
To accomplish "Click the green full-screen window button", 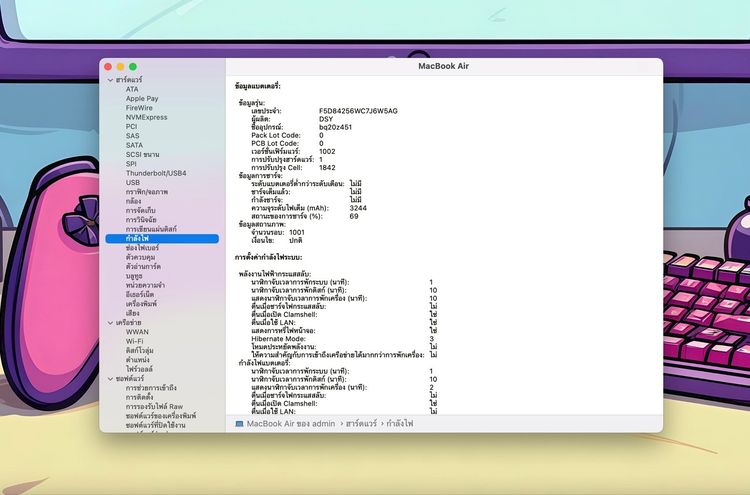I will point(132,66).
